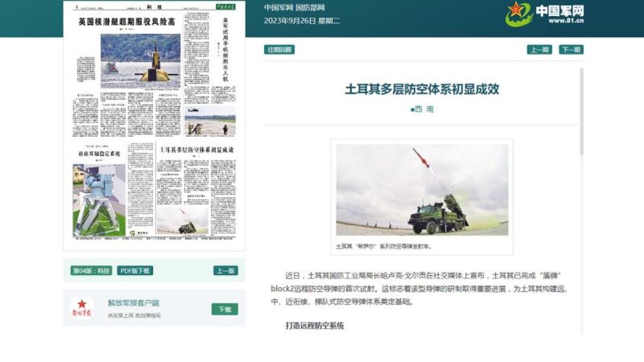
Task: Click 土耳其多层防空体系初显成效 headline in the newspaper layout
Action: 197,150
